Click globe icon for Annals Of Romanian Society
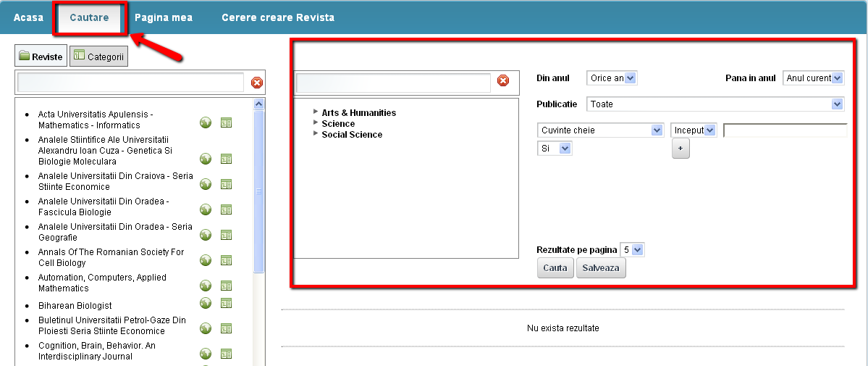868x366 pixels. click(x=206, y=260)
